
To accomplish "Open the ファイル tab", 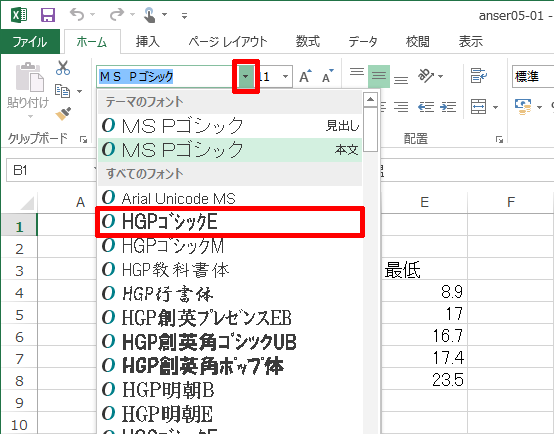I will (x=30, y=42).
